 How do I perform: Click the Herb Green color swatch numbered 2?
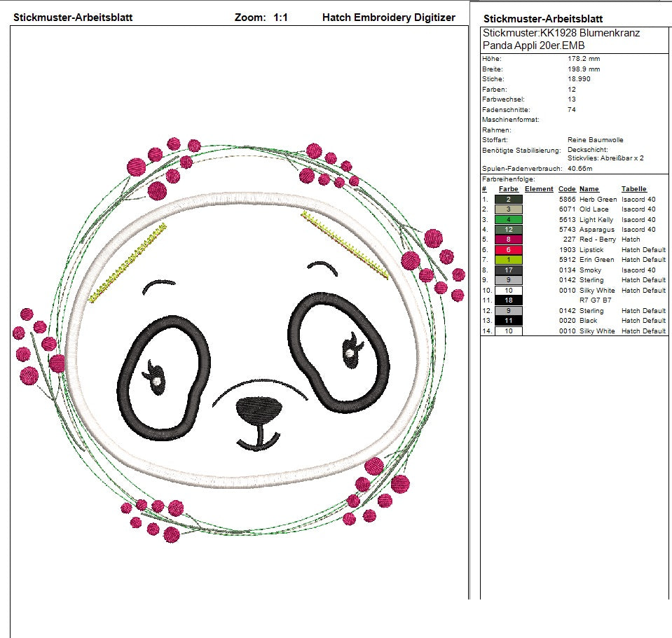point(508,199)
